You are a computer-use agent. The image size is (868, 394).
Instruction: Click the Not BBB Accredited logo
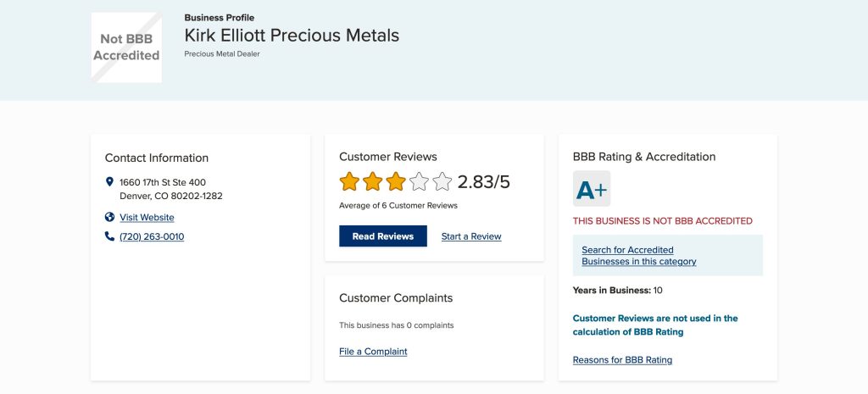126,47
